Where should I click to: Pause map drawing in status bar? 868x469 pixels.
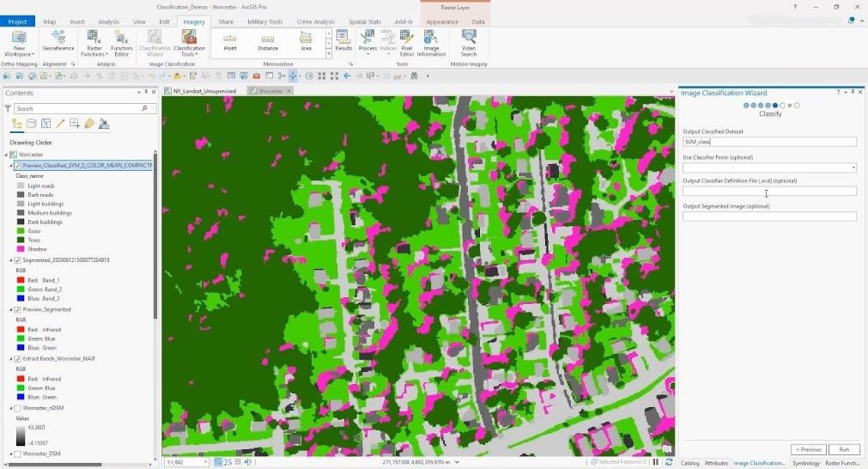point(656,462)
